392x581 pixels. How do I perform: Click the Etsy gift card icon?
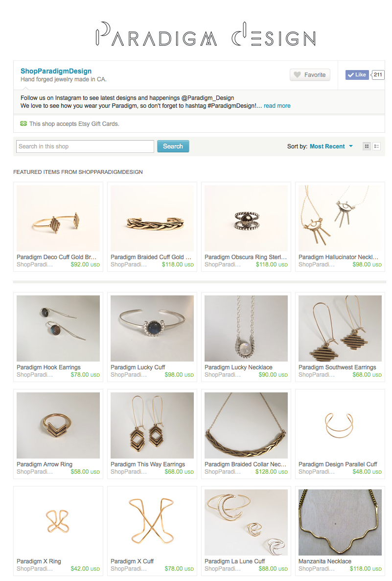(23, 124)
